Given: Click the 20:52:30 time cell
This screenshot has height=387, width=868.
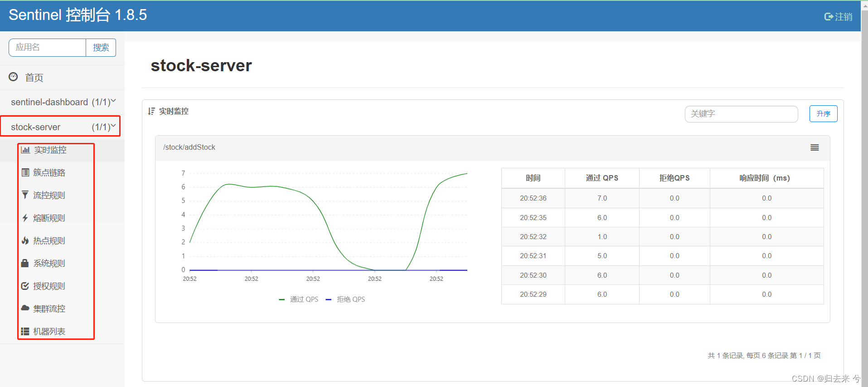Looking at the screenshot, I should (533, 275).
